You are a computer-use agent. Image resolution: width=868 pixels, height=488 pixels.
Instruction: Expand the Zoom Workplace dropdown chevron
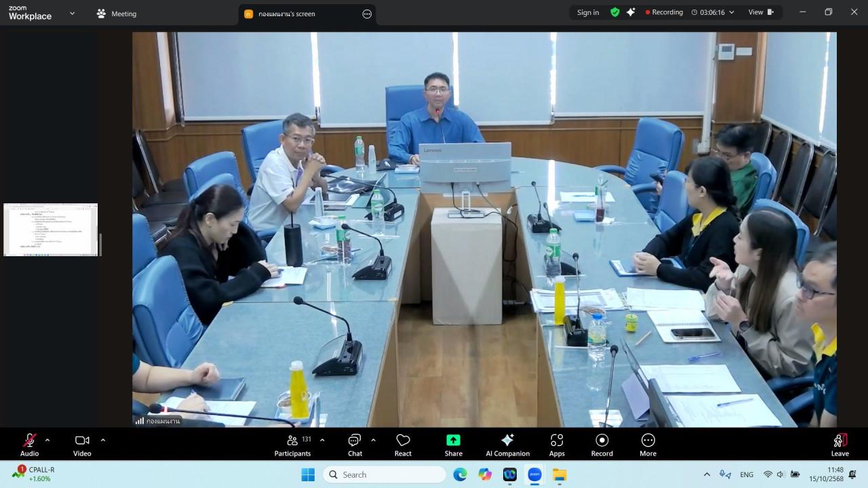(x=73, y=13)
